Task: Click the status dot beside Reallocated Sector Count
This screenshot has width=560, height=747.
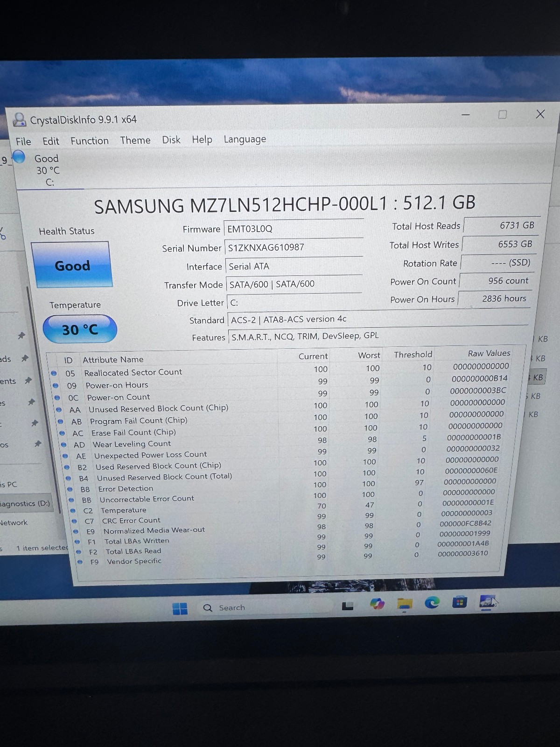Action: pos(54,373)
